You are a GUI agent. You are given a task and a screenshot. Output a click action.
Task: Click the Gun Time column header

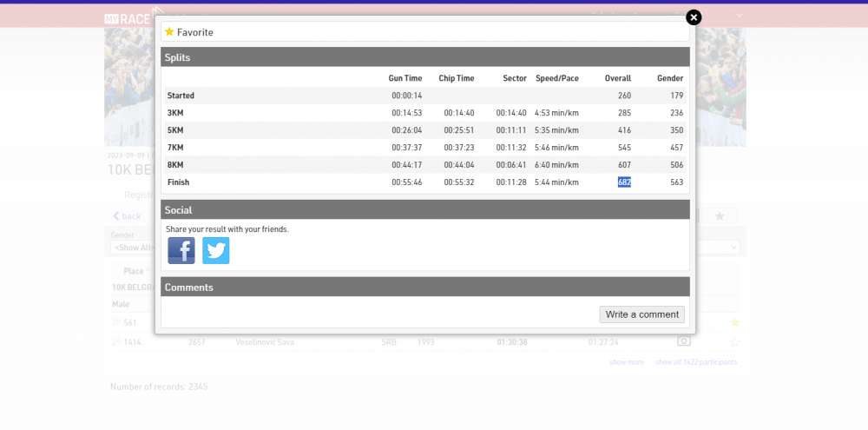click(x=405, y=78)
